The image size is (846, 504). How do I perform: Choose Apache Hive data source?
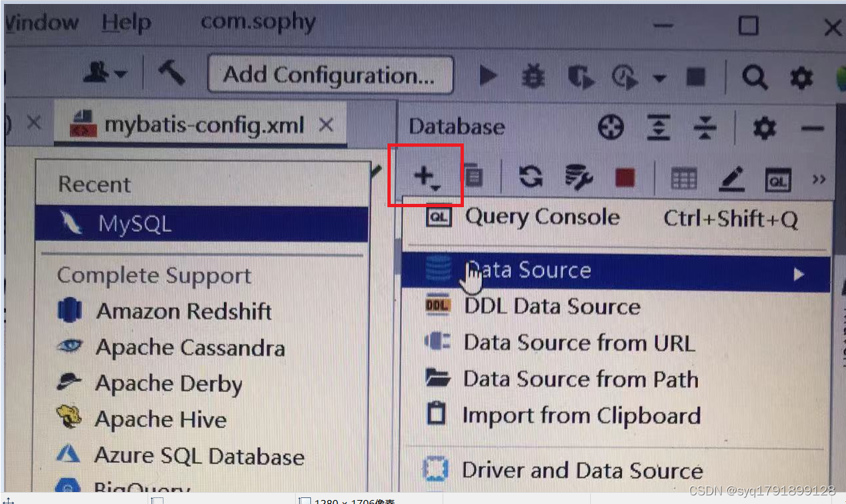pyautogui.click(x=202, y=419)
